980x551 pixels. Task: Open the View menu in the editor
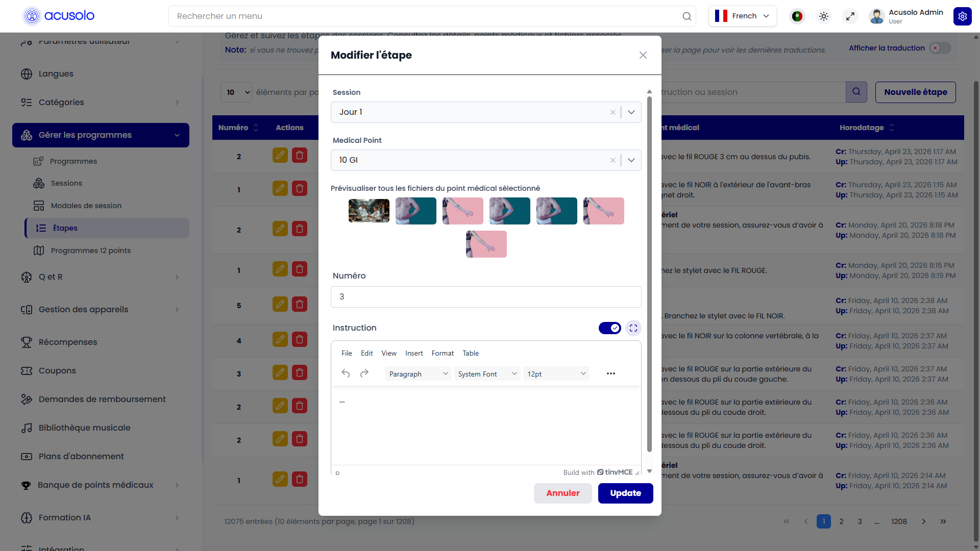(388, 353)
